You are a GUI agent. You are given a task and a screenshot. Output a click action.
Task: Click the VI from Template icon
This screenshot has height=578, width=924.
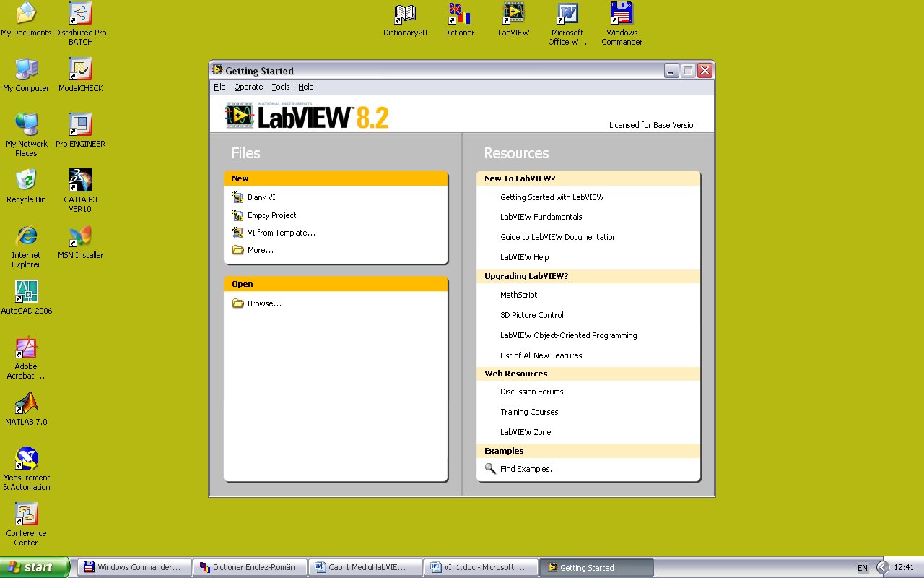tap(237, 232)
